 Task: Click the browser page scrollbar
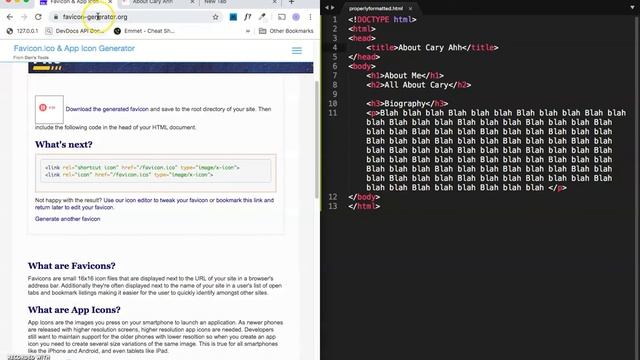point(317,139)
